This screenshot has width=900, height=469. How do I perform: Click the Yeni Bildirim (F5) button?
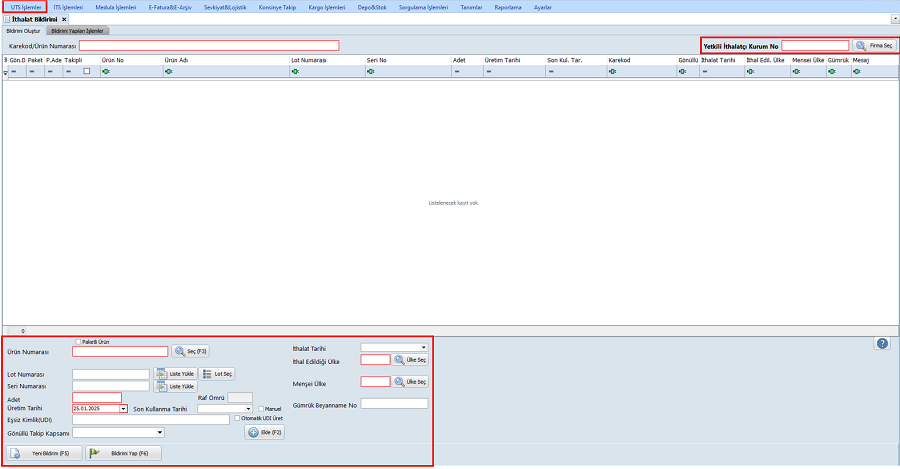(x=45, y=453)
